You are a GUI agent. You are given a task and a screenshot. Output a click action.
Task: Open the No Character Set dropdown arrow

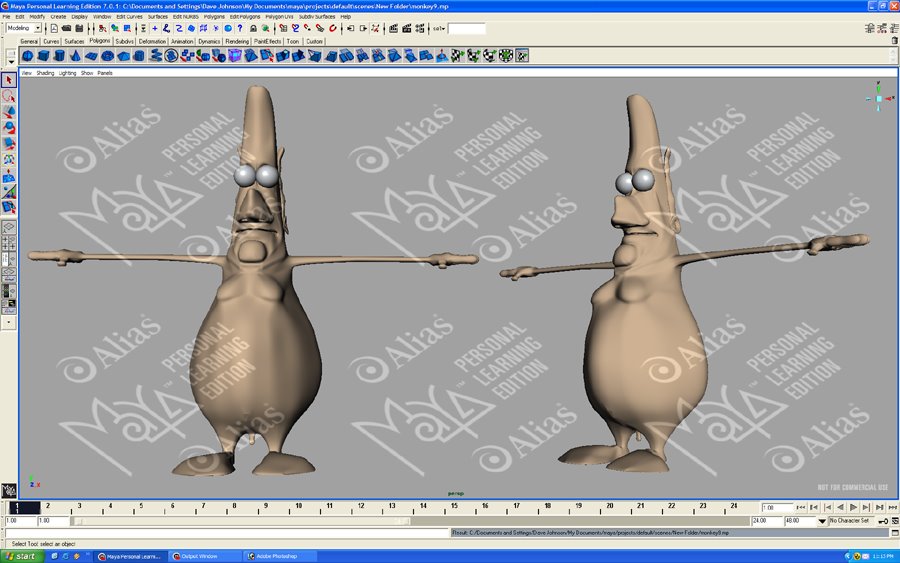(x=822, y=521)
